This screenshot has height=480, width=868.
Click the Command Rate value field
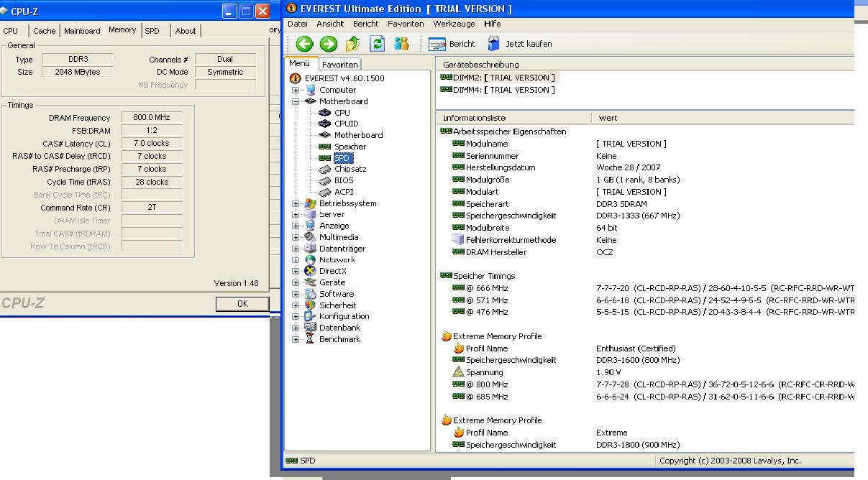pos(151,208)
